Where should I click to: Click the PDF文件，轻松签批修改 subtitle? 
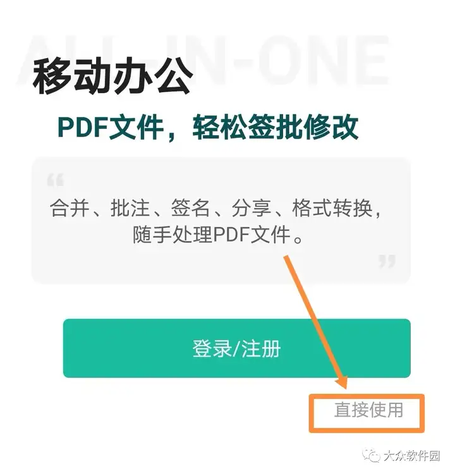tap(208, 128)
